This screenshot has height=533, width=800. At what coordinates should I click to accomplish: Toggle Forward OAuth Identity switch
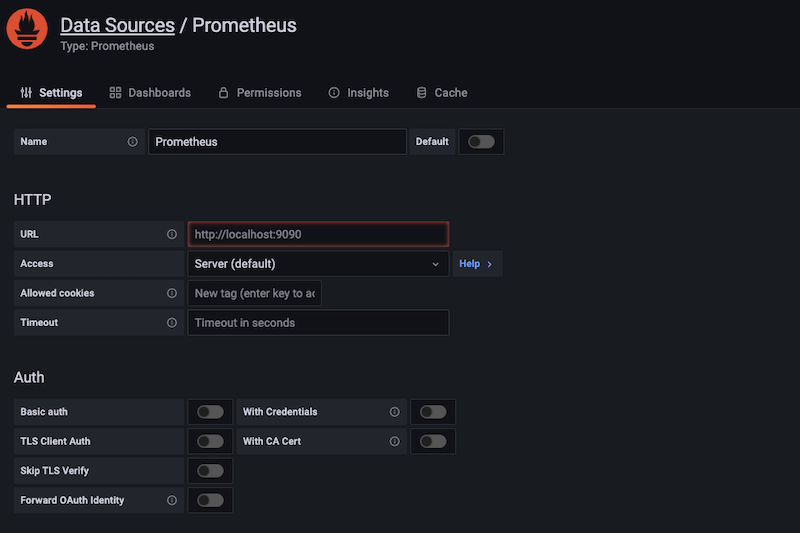211,500
